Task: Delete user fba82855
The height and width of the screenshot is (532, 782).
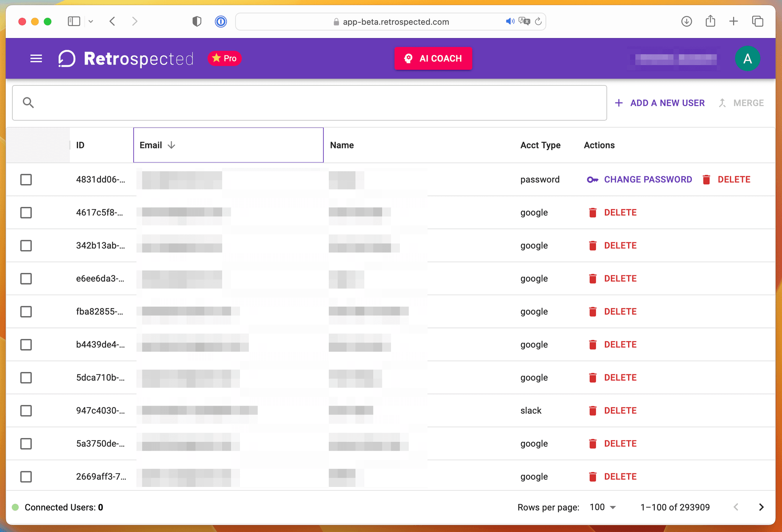Action: [x=612, y=312]
